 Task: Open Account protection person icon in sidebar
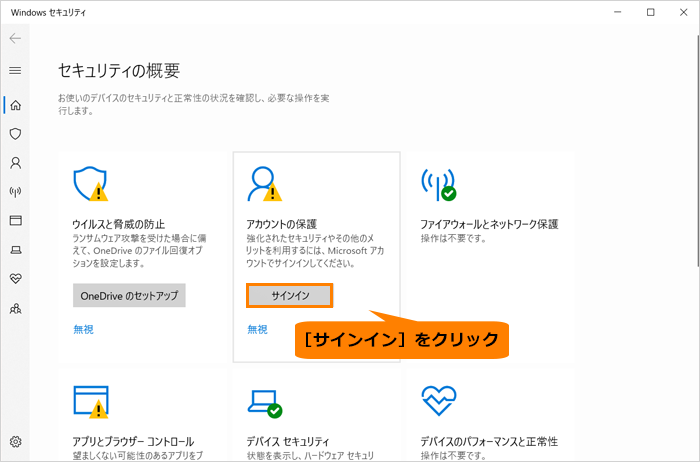(16, 162)
